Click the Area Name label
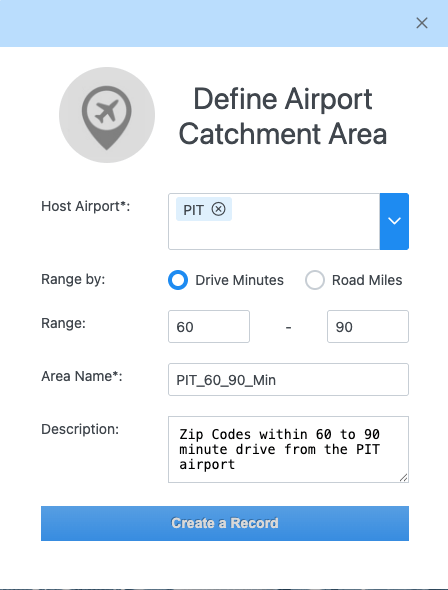448x590 pixels. pyautogui.click(x=82, y=376)
